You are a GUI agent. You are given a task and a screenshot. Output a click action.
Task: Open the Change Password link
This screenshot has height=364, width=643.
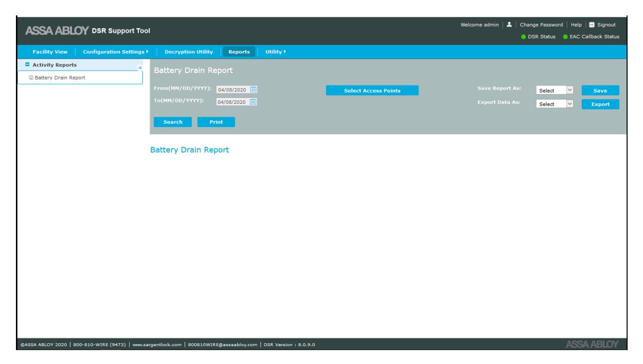(541, 25)
